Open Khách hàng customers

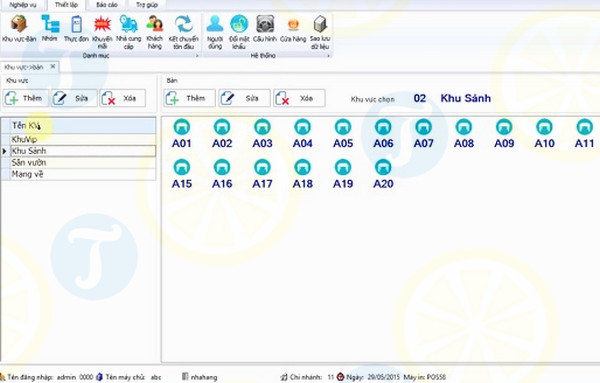[155, 32]
